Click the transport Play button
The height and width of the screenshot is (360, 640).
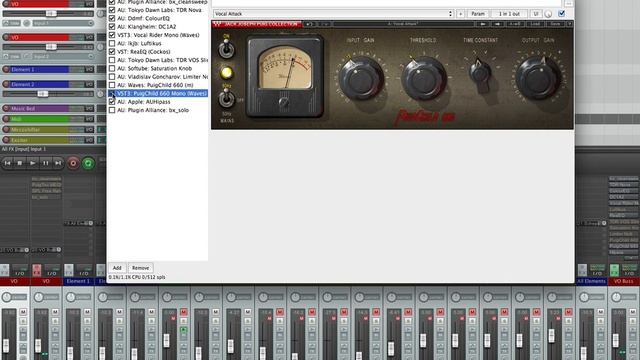(x=33, y=163)
